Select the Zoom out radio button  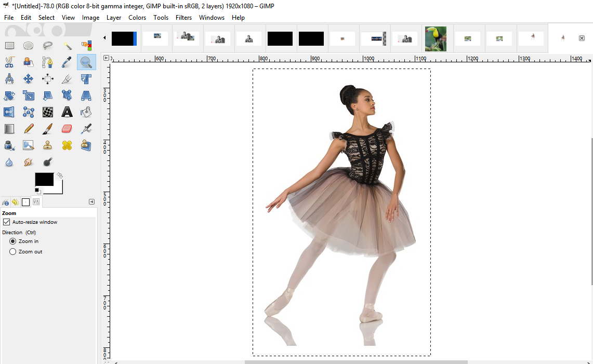point(13,252)
